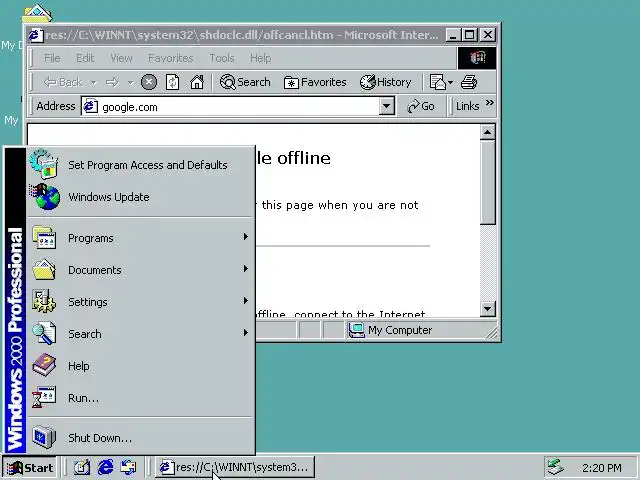Click the Documents submenu arrow
The image size is (640, 480).
pos(245,269)
